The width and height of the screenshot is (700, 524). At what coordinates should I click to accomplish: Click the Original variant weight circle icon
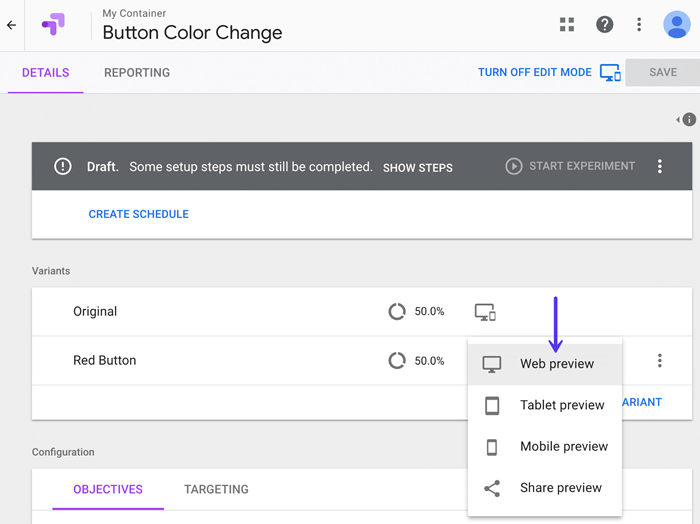[397, 312]
